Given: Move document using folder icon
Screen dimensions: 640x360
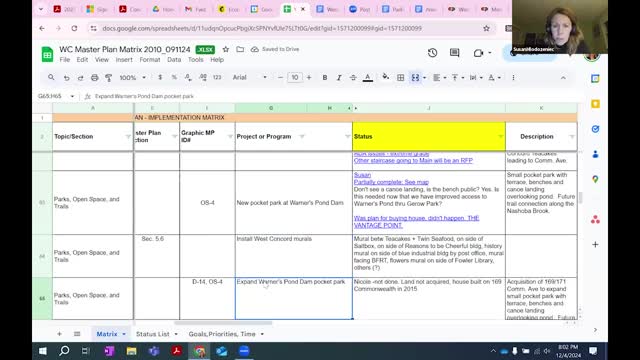Looking at the screenshot, I should [240, 49].
